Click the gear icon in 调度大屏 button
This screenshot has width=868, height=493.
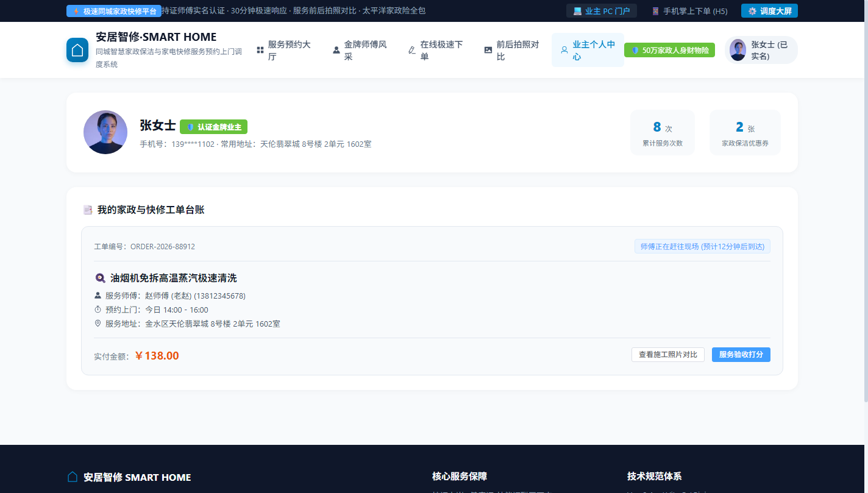752,11
